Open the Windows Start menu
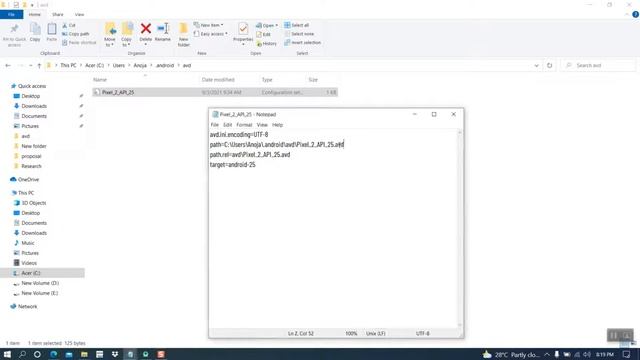This screenshot has height=360, width=640. pyautogui.click(x=7, y=354)
